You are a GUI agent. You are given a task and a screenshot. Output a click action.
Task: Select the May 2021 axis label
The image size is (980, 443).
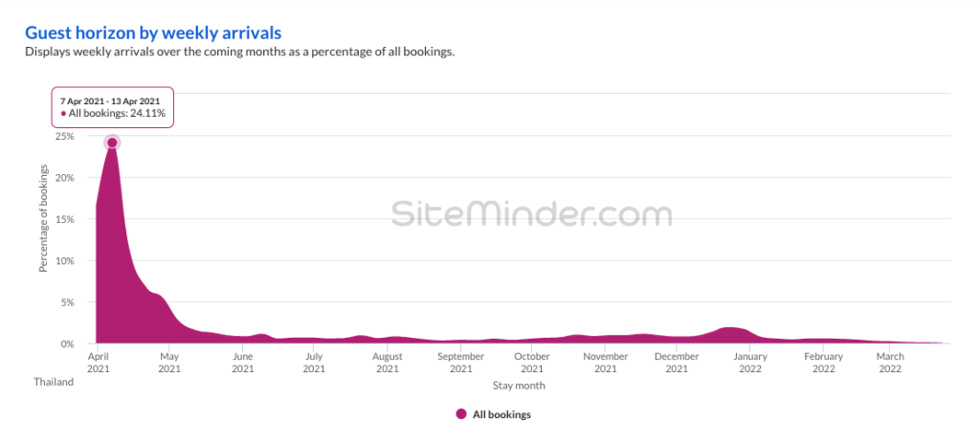169,362
